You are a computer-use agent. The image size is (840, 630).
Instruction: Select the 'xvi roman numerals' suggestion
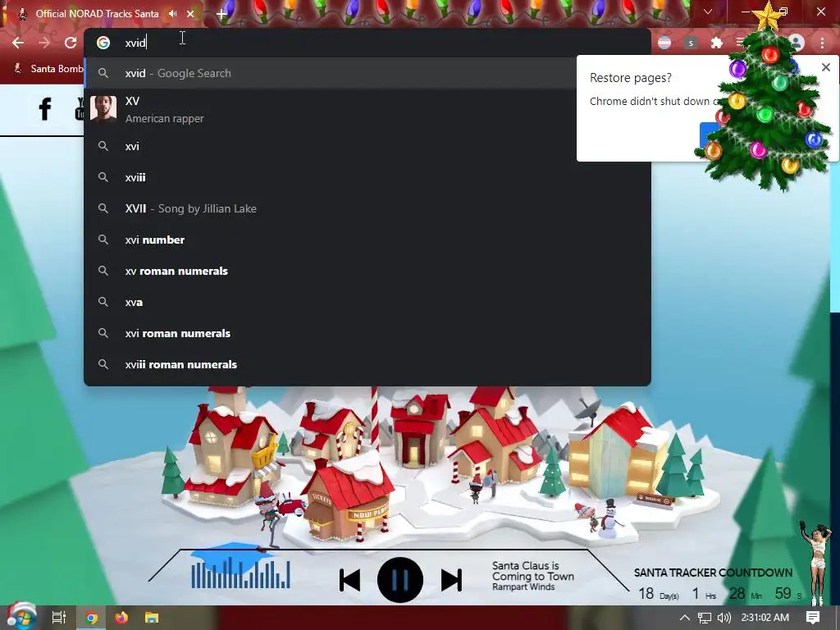(x=367, y=333)
